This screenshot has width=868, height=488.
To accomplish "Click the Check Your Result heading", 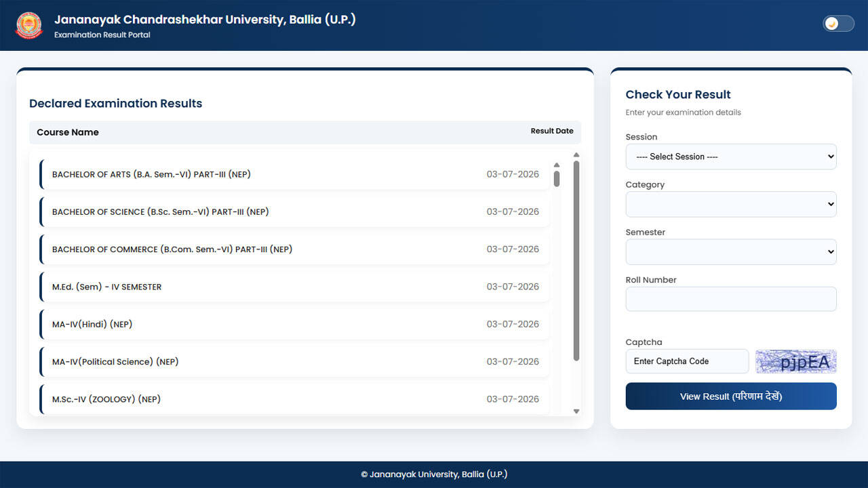I will click(x=678, y=95).
